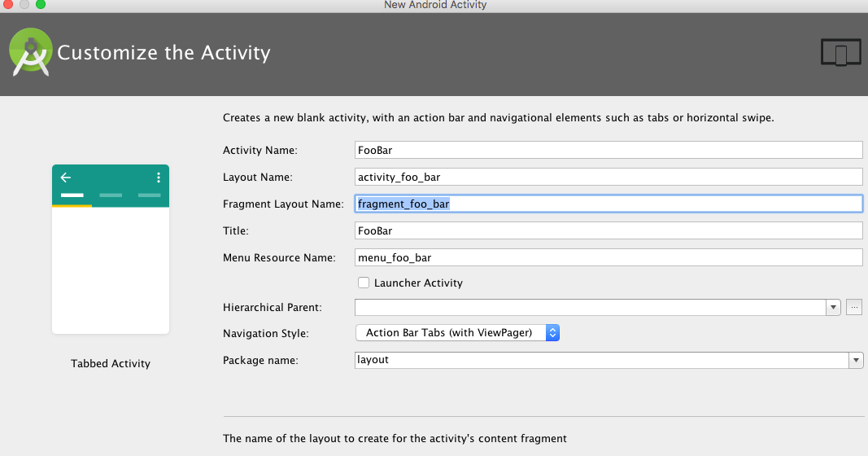Click into the Title field
The image size is (868, 456).
tap(608, 230)
